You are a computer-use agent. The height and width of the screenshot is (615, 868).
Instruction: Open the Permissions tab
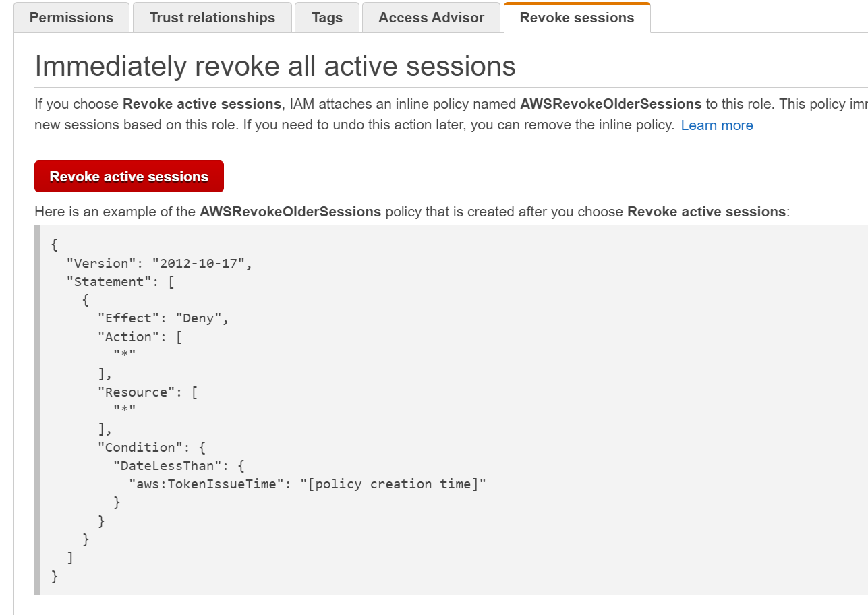click(x=71, y=18)
